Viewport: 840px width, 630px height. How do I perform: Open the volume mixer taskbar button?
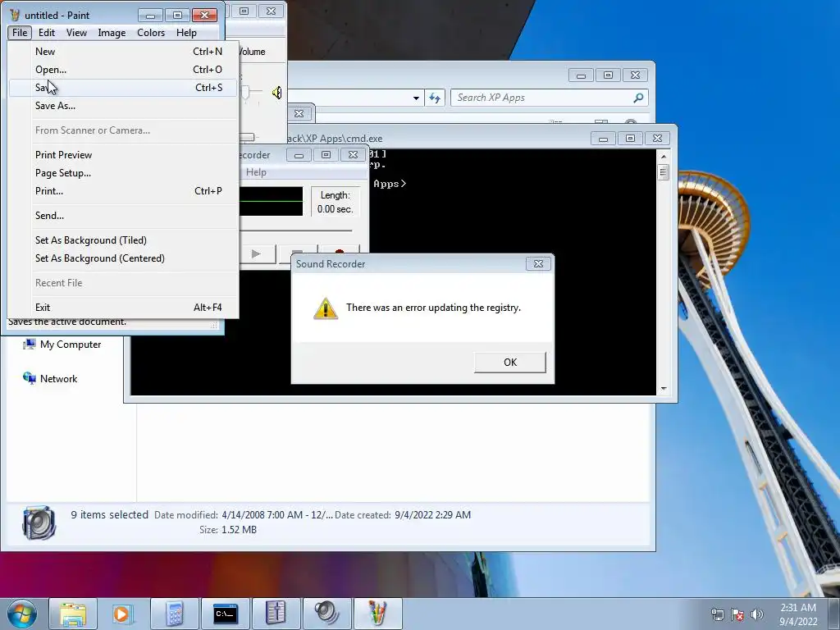[x=276, y=614]
